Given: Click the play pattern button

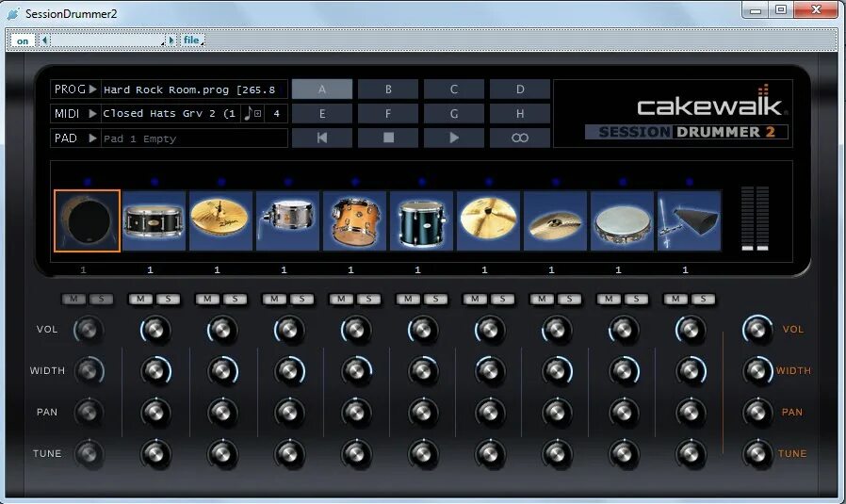Looking at the screenshot, I should 454,138.
